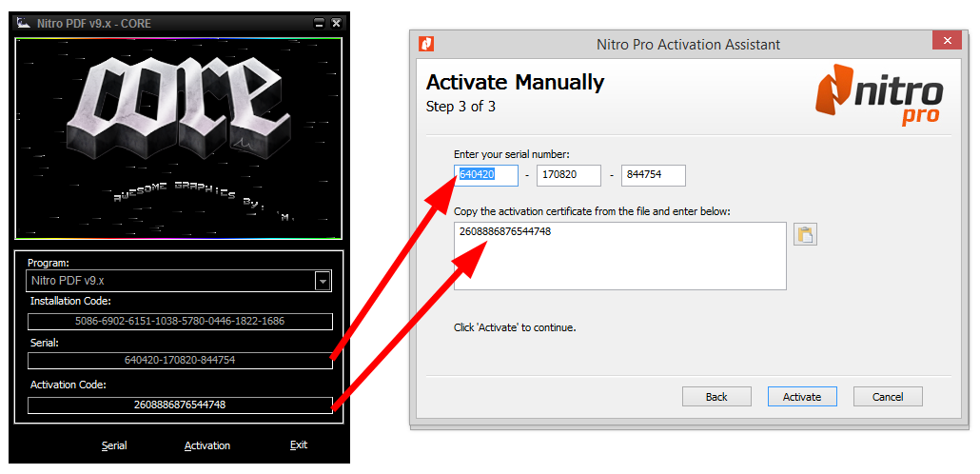Click the 'Installation Code:' label in keygen
980x474 pixels.
coord(70,302)
